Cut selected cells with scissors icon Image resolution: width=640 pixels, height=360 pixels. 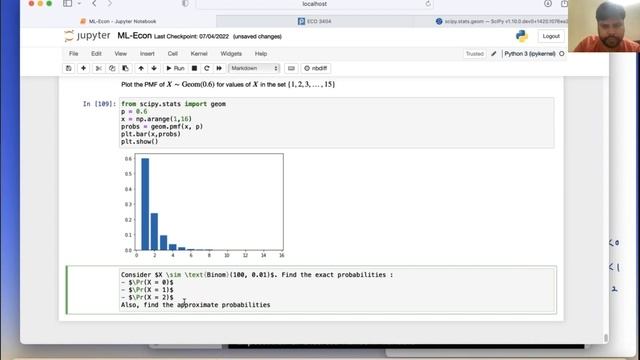[x=98, y=68]
